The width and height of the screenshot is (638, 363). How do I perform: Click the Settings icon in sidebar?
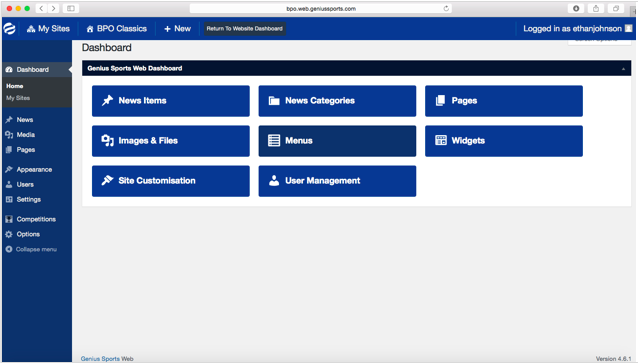coord(9,199)
